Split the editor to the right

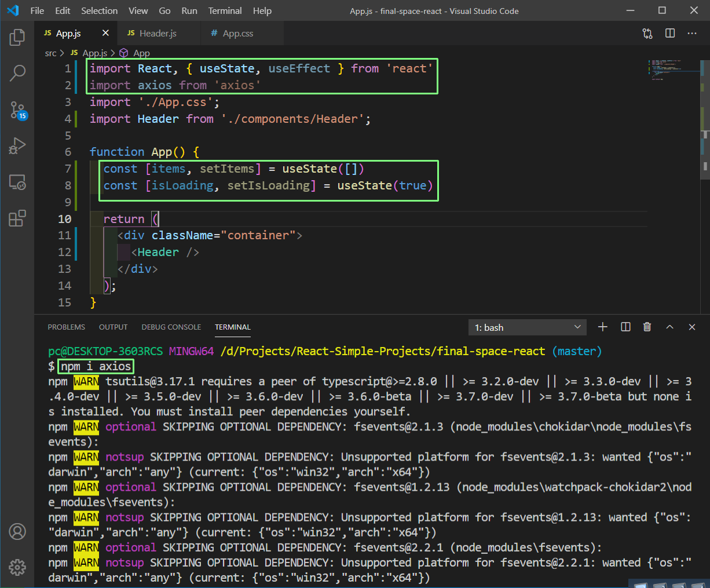pos(669,33)
